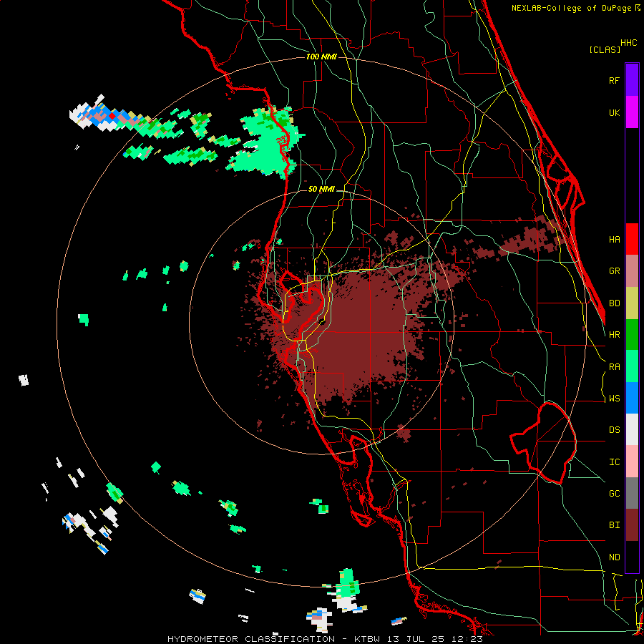644x644 pixels.
Task: Click the IC pink legend swatch
Action: (632, 462)
